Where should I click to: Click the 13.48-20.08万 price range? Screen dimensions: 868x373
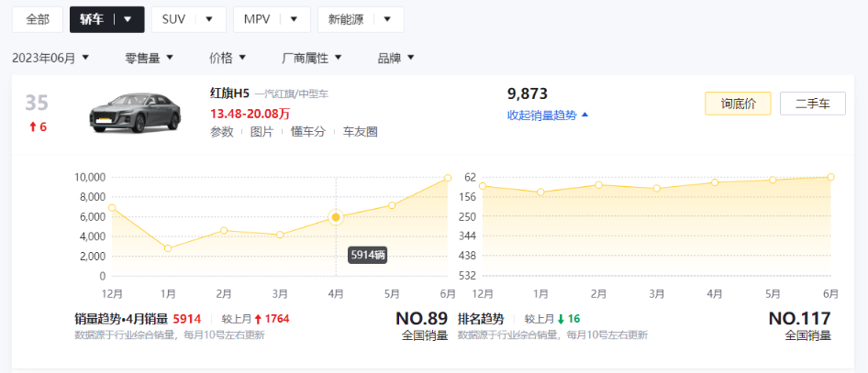[250, 114]
